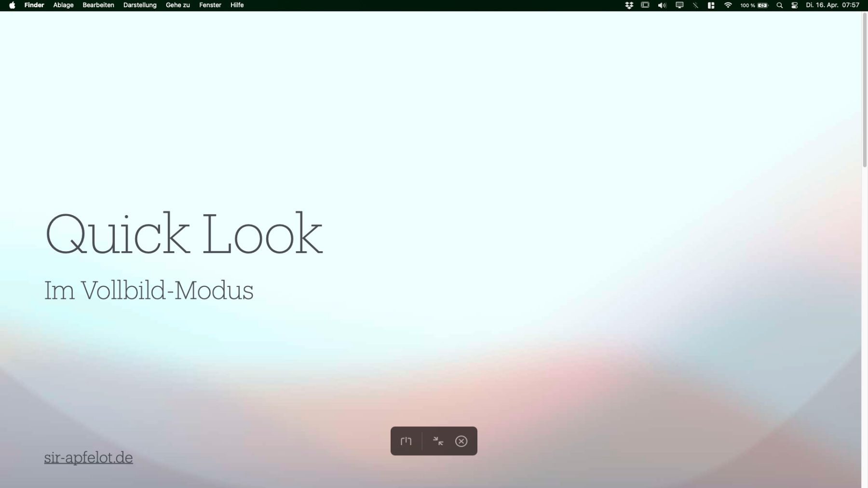Follow the sir-apfelot.de link
The image size is (868, 488).
point(88,457)
